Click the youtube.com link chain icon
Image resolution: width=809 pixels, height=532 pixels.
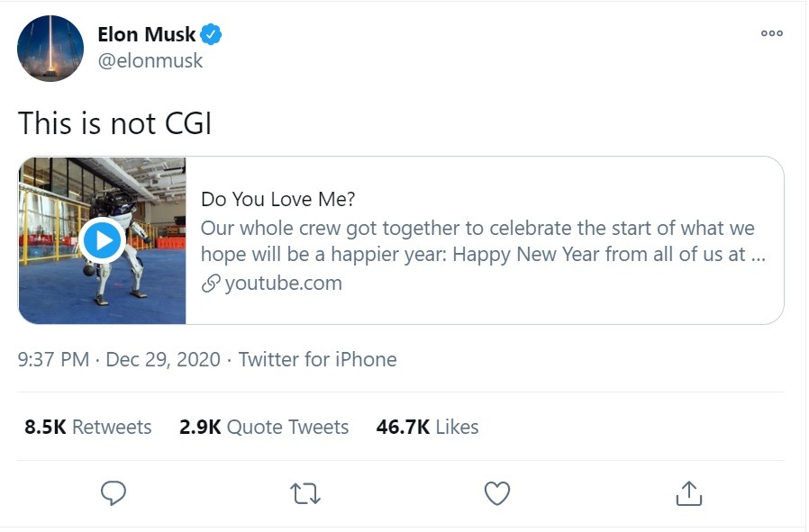211,283
